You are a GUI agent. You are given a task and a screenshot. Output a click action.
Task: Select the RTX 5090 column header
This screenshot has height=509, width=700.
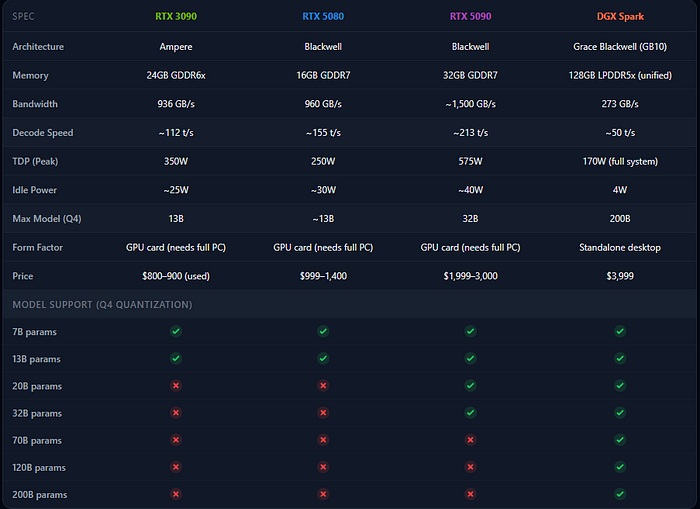(470, 16)
